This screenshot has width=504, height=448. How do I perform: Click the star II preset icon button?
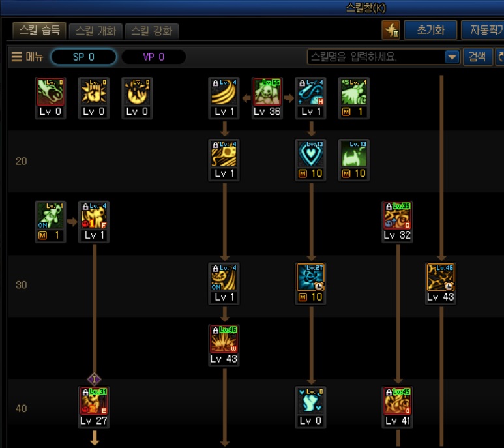pos(391,30)
